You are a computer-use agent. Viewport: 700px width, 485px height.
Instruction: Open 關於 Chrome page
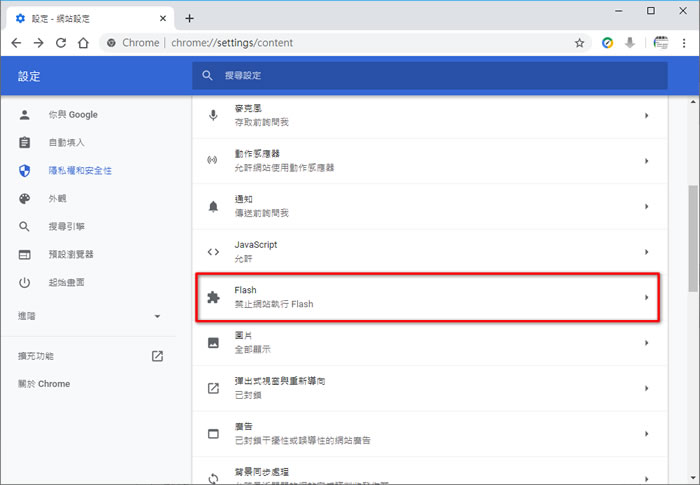44,384
